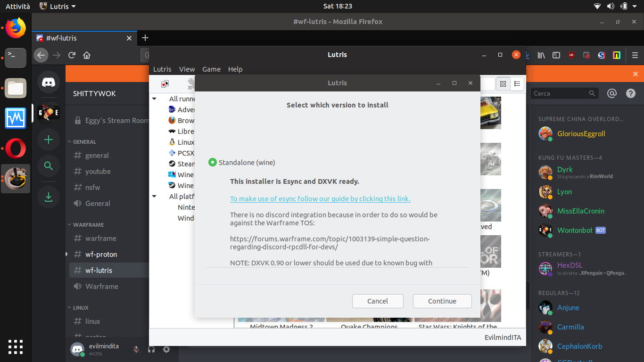Screen dimensions: 644x362
Task: Dismiss the orange Discord notice bar
Action: [x=636, y=74]
